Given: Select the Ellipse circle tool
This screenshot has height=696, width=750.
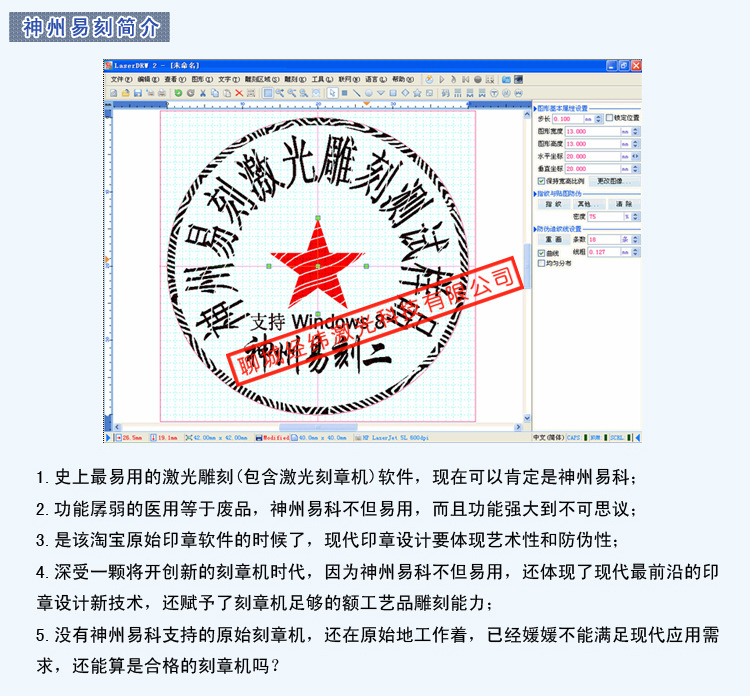Looking at the screenshot, I should [x=369, y=93].
